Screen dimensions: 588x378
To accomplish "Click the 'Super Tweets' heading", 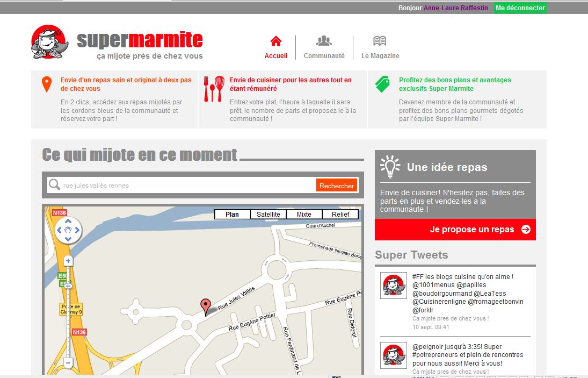I will pyautogui.click(x=411, y=255).
